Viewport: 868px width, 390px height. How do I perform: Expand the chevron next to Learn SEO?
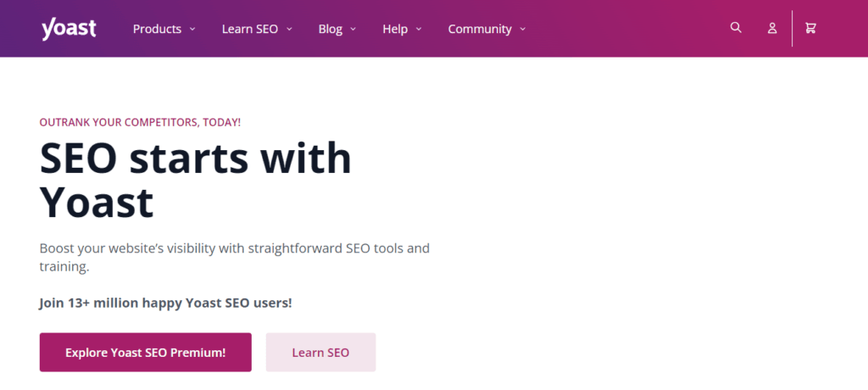289,29
